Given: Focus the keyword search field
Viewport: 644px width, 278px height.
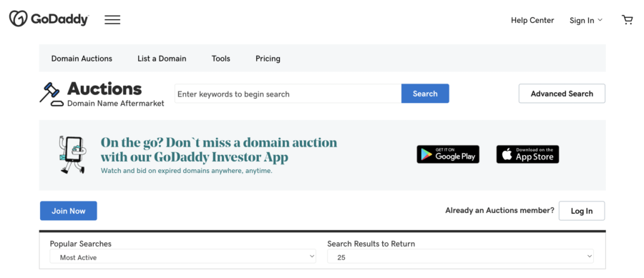Looking at the screenshot, I should coord(288,94).
